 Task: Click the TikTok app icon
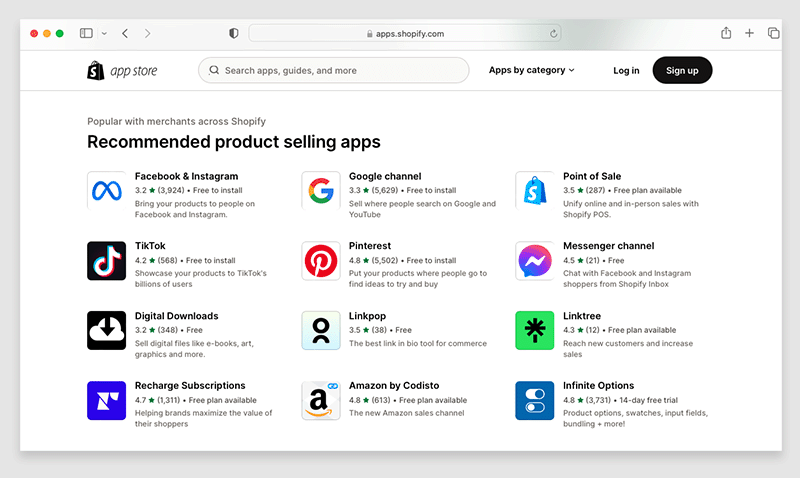tap(106, 261)
